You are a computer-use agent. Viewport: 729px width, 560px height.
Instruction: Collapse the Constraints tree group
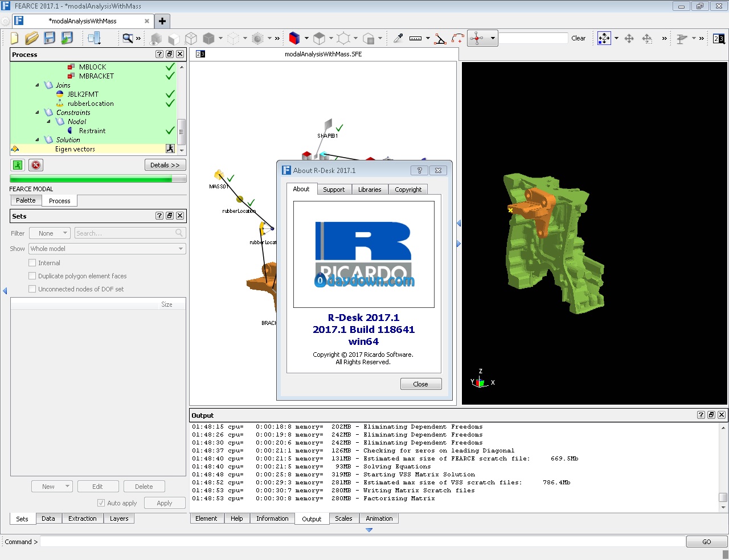(38, 112)
